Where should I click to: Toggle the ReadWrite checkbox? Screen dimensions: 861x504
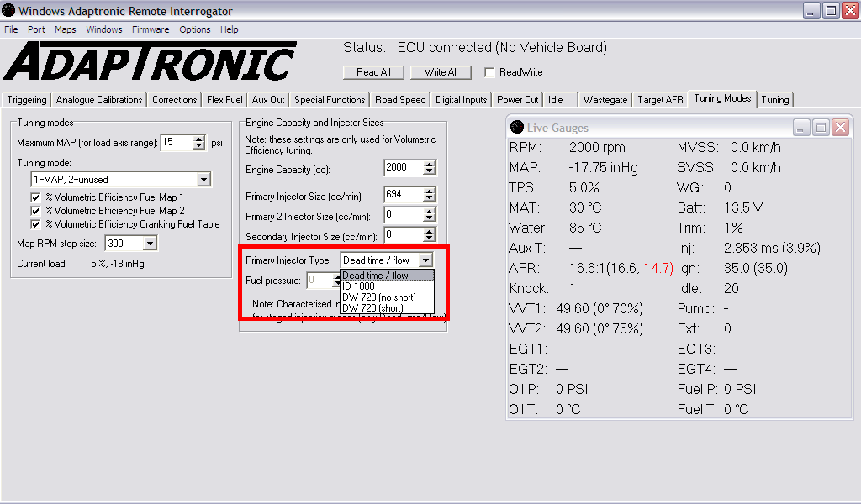coord(489,72)
